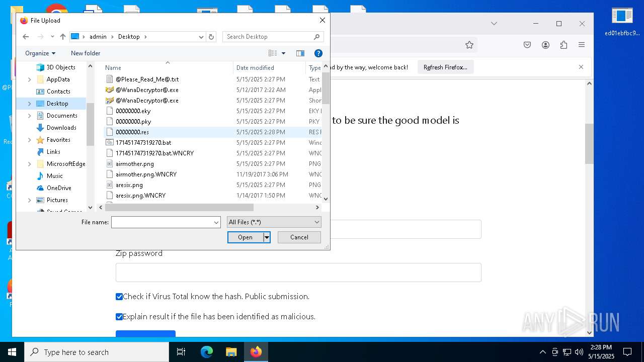This screenshot has height=362, width=644.
Task: Select airmother.png.WNCRY file
Action: click(146, 174)
